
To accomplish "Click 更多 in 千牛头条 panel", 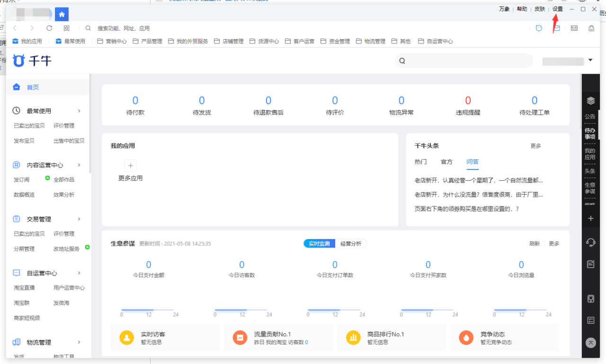I will click(535, 146).
